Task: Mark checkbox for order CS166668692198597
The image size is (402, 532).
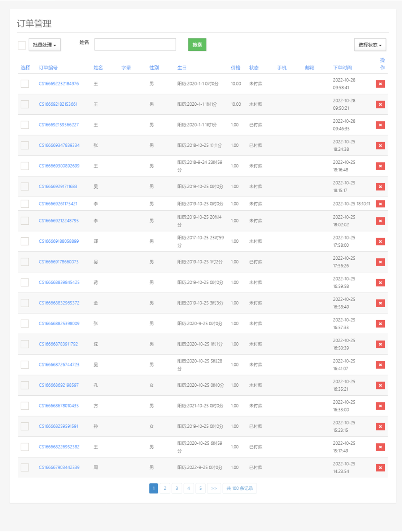Action: [25, 385]
